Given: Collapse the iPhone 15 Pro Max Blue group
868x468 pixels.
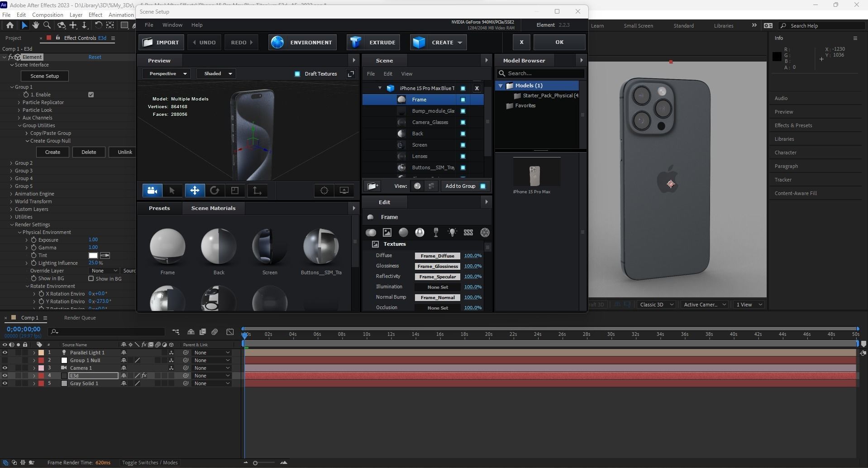Looking at the screenshot, I should (380, 88).
